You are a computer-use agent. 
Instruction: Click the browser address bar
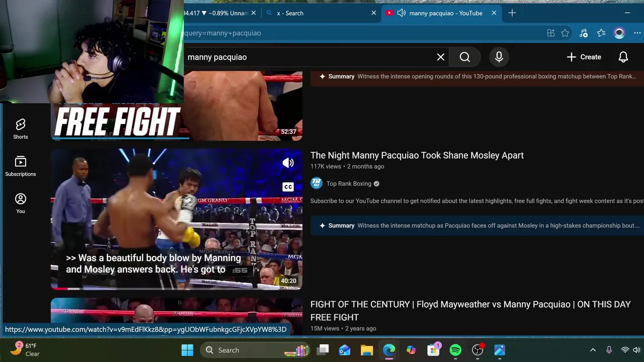[x=362, y=33]
